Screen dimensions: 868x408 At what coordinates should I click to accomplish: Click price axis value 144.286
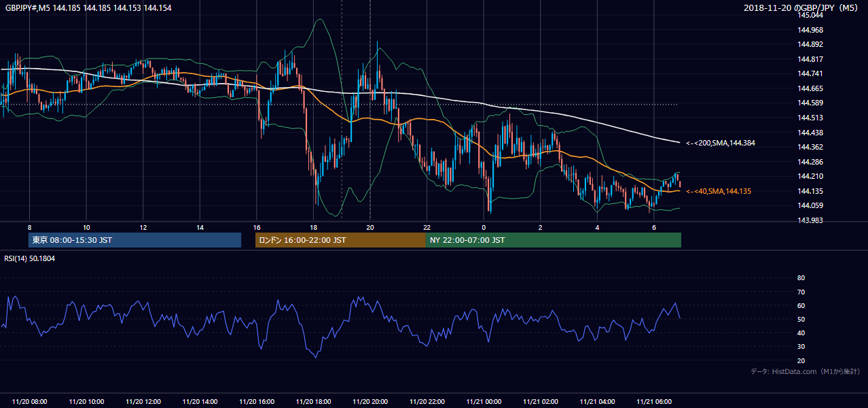coord(810,162)
